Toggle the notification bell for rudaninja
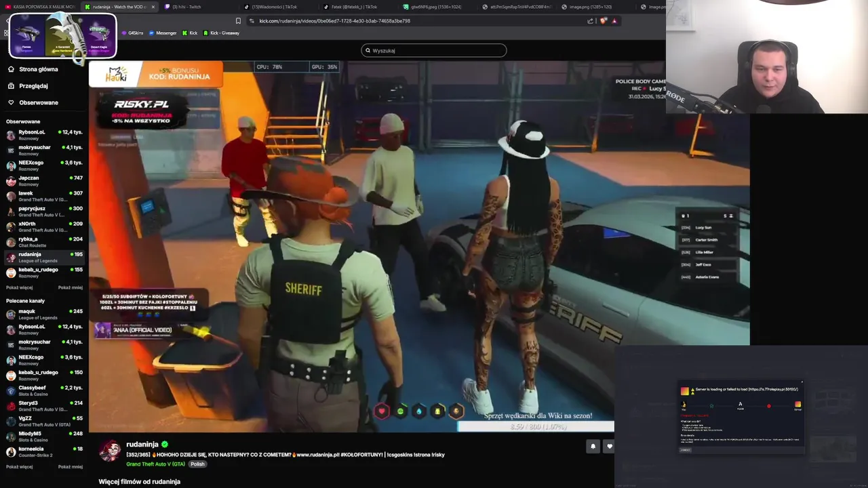Viewport: 868px width, 488px height. point(593,446)
